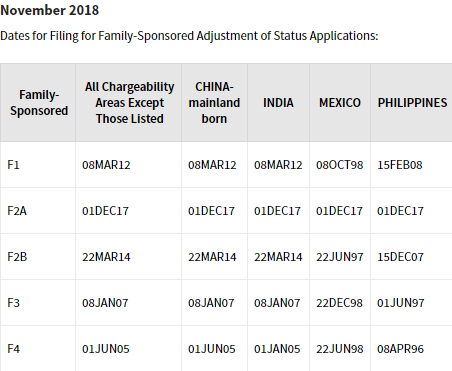Click the F2B row label
Screen dimensions: 452x371
click(x=17, y=257)
